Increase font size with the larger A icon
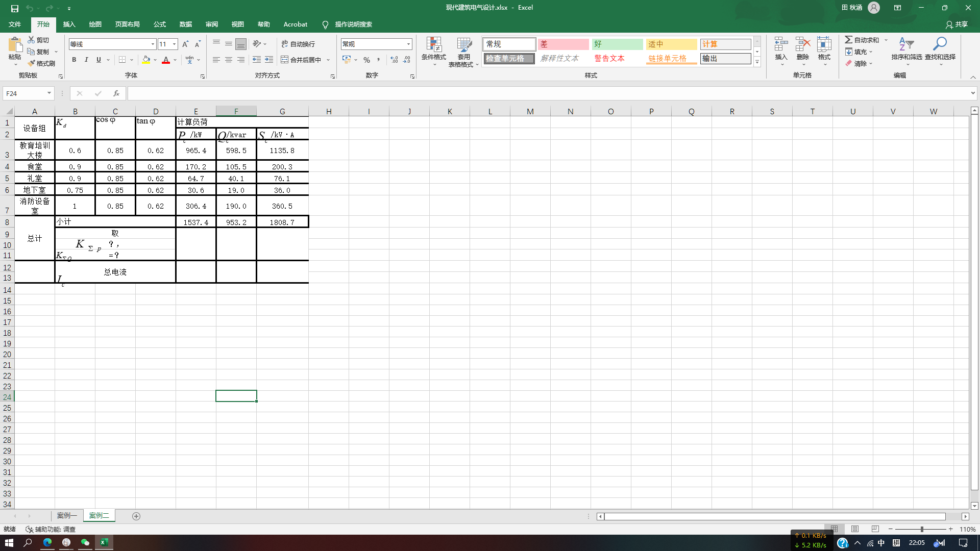 (x=185, y=44)
